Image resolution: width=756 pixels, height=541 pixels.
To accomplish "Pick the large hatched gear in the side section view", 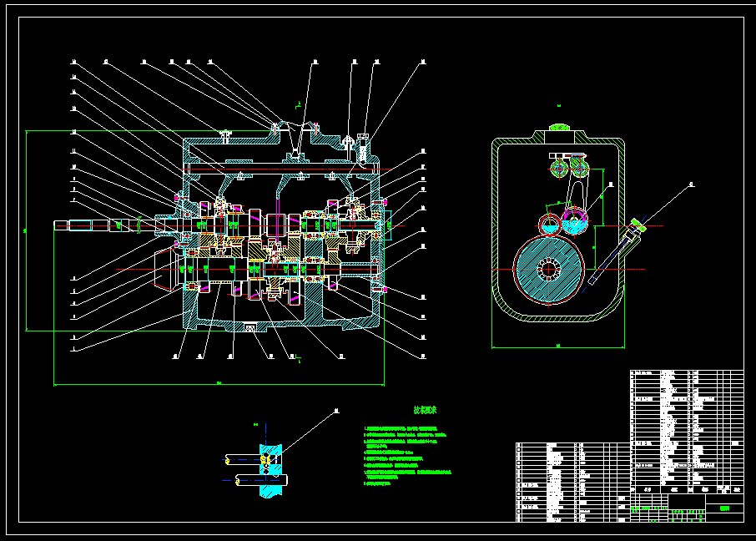I will [x=549, y=270].
